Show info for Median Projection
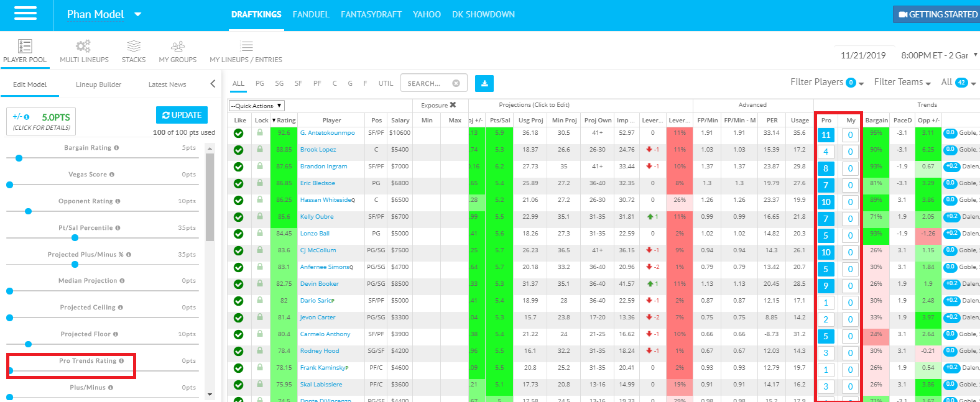The height and width of the screenshot is (402, 980). point(122,281)
